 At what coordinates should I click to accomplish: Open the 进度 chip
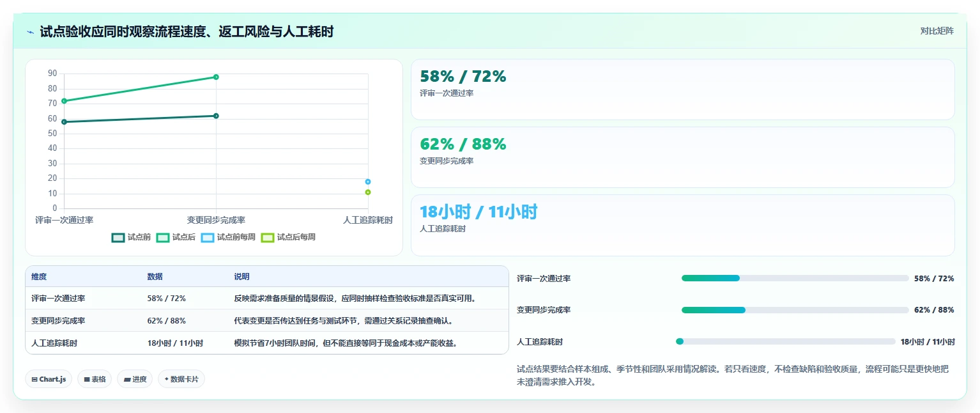pyautogui.click(x=135, y=379)
